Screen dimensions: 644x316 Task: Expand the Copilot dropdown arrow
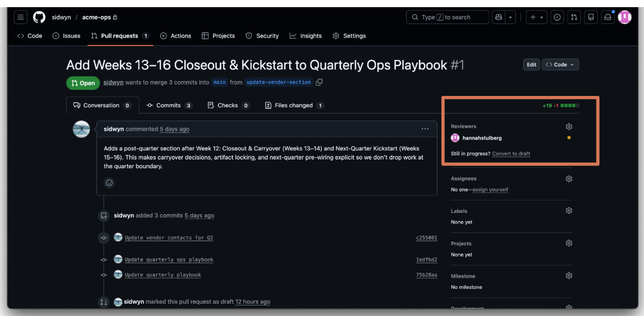[510, 17]
